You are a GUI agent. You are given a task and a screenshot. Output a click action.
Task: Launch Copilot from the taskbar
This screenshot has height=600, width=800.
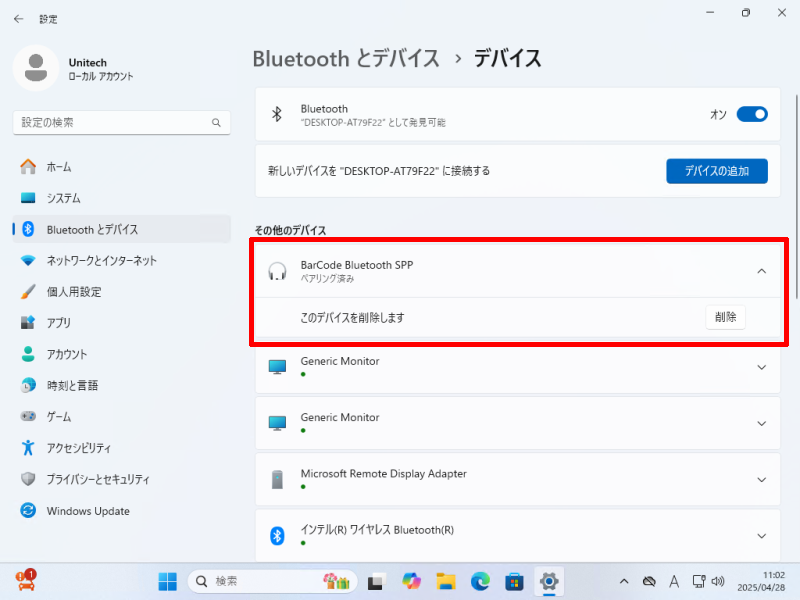click(411, 581)
